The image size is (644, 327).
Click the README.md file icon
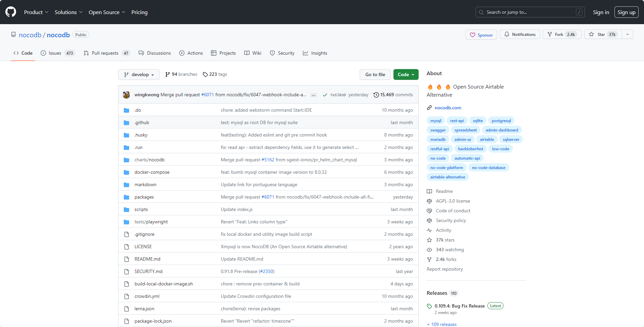(126, 259)
